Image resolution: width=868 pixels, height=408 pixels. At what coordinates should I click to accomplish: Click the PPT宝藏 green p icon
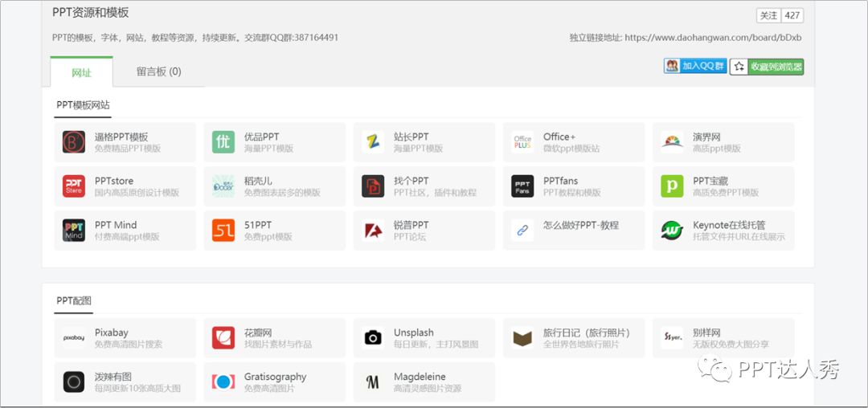(671, 186)
